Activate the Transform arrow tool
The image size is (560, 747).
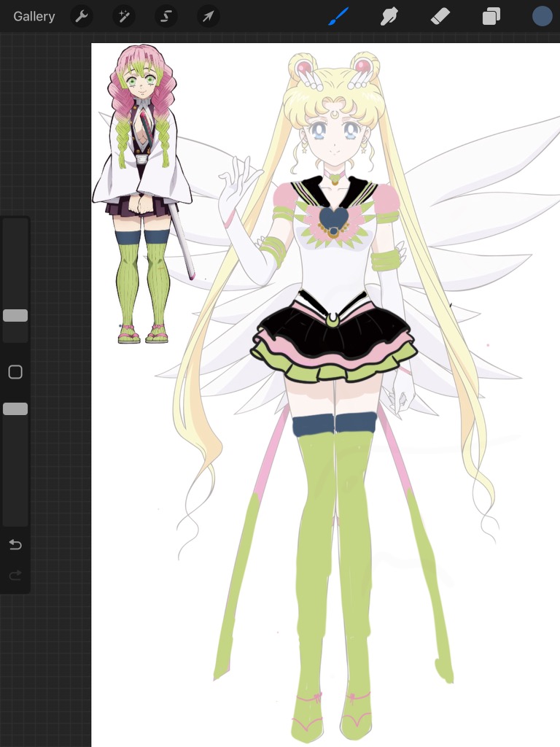point(208,17)
